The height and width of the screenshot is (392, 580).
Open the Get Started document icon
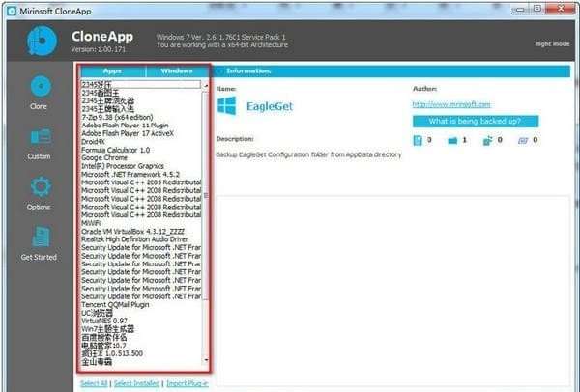[41, 237]
